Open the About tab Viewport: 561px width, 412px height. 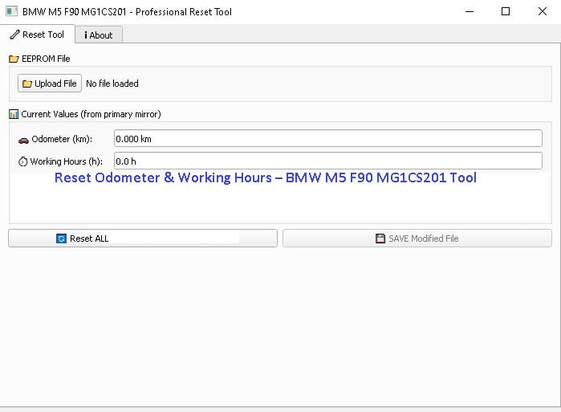pos(99,35)
